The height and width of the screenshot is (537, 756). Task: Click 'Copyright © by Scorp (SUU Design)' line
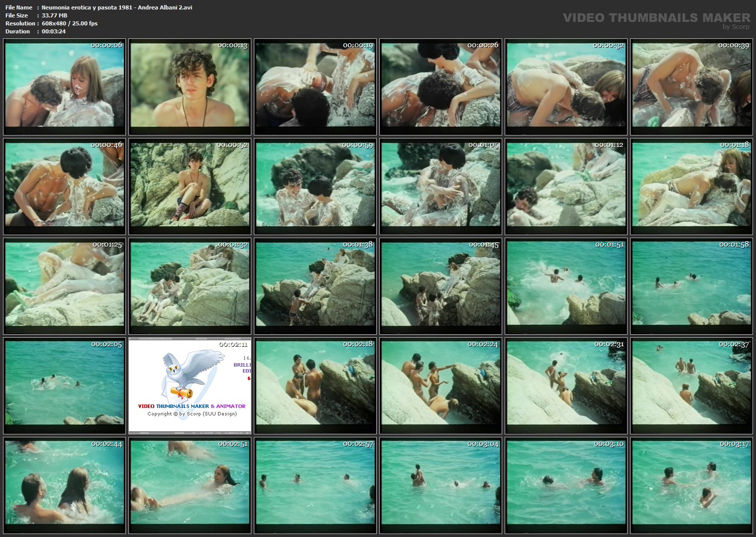click(192, 414)
